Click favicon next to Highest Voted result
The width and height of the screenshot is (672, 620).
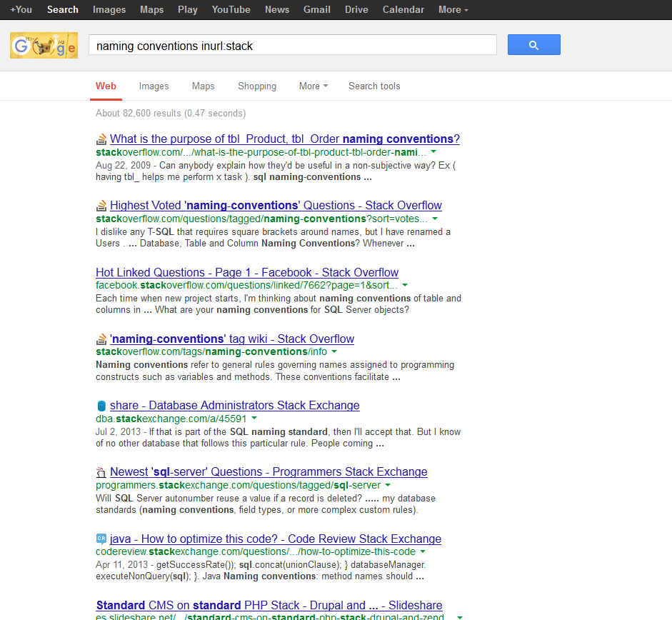point(101,206)
